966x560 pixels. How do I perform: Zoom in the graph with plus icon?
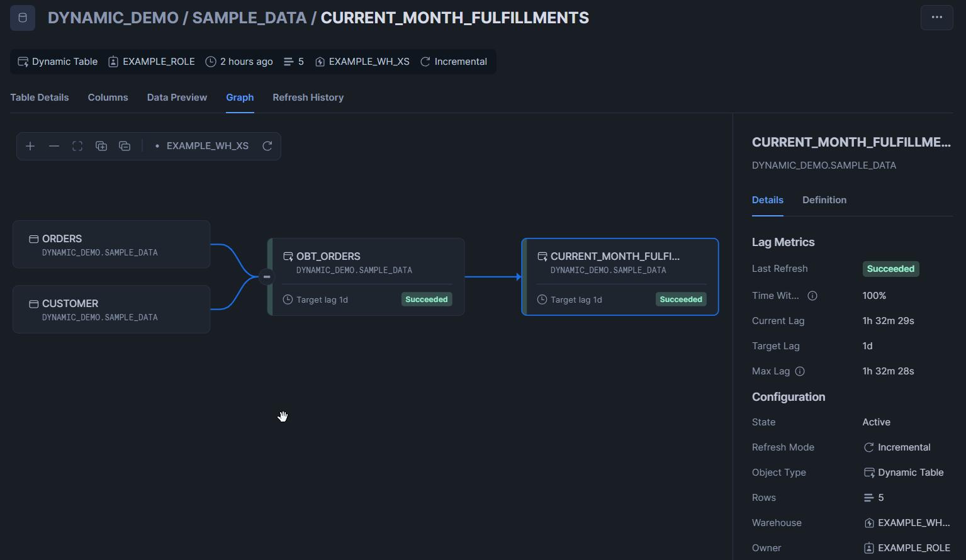[30, 146]
